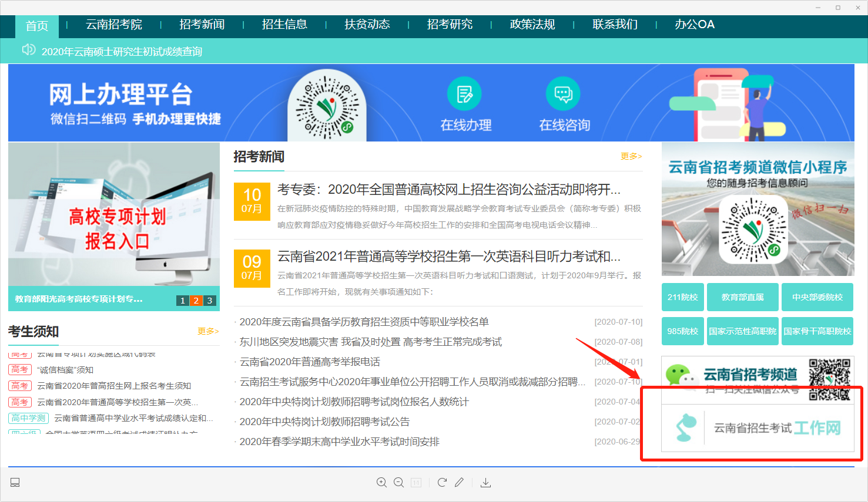Open "诚信档案"须知 entry
This screenshot has width=868, height=502.
[65, 370]
